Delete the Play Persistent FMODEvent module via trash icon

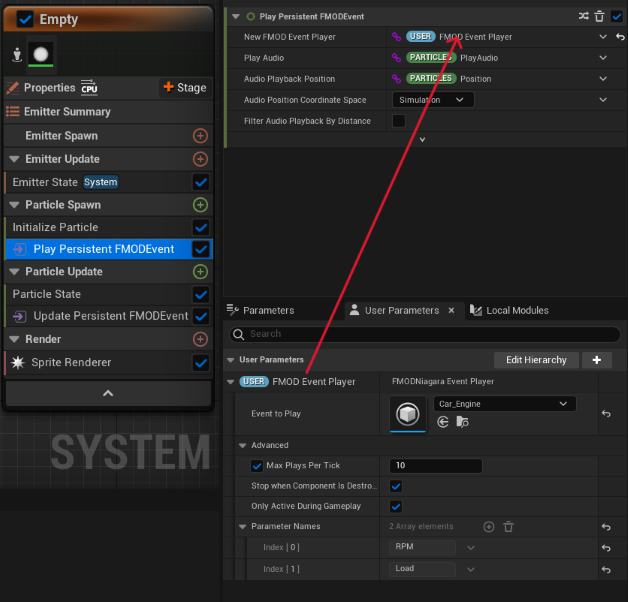(x=600, y=16)
